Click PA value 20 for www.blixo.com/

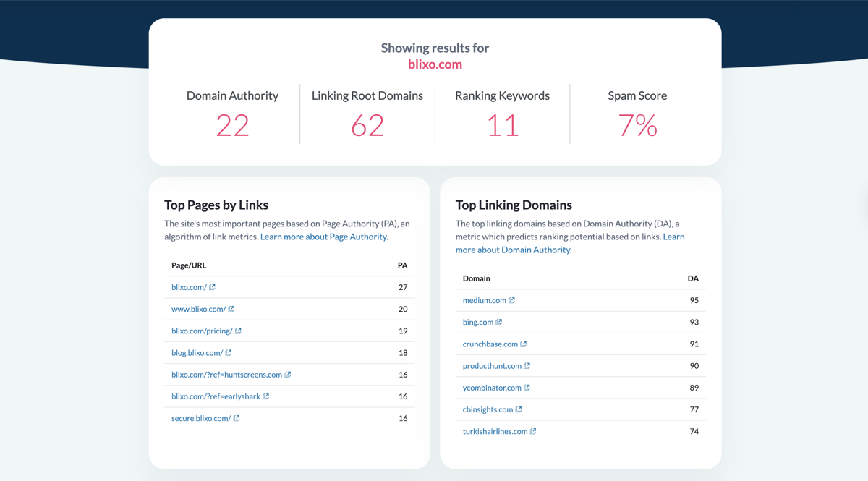(x=403, y=309)
